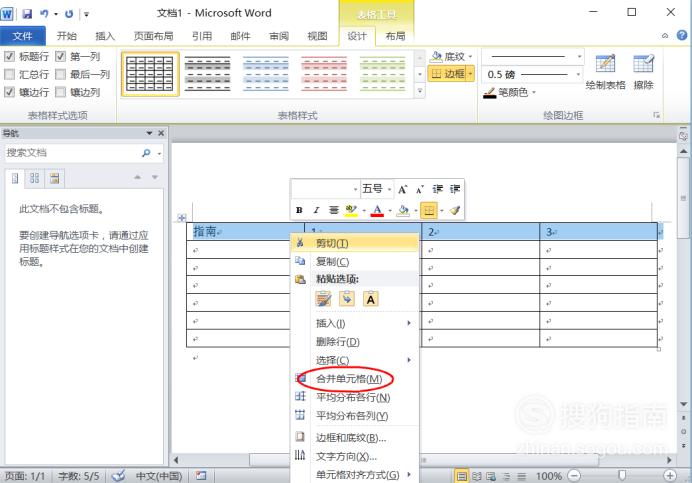The image size is (692, 483).
Task: Click the decrease indent icon in mini toolbar
Action: click(x=437, y=189)
